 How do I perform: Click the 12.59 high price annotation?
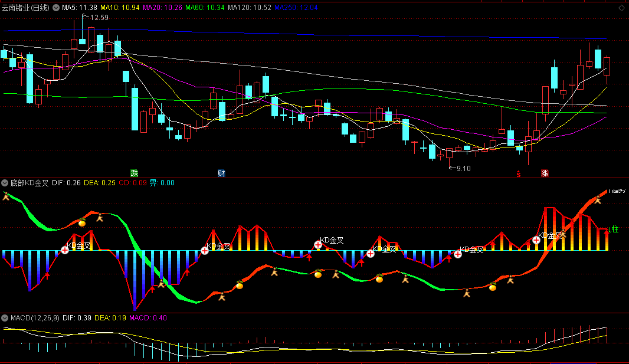(x=99, y=18)
